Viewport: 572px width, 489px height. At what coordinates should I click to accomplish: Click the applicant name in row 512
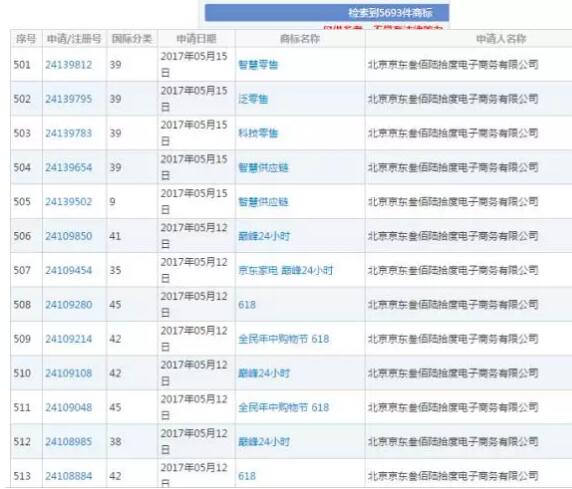[453, 442]
